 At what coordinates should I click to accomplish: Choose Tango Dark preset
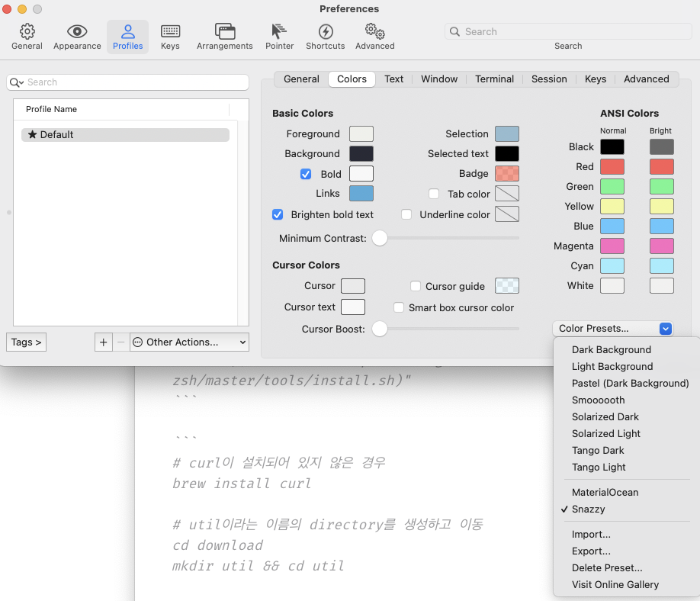(627, 450)
